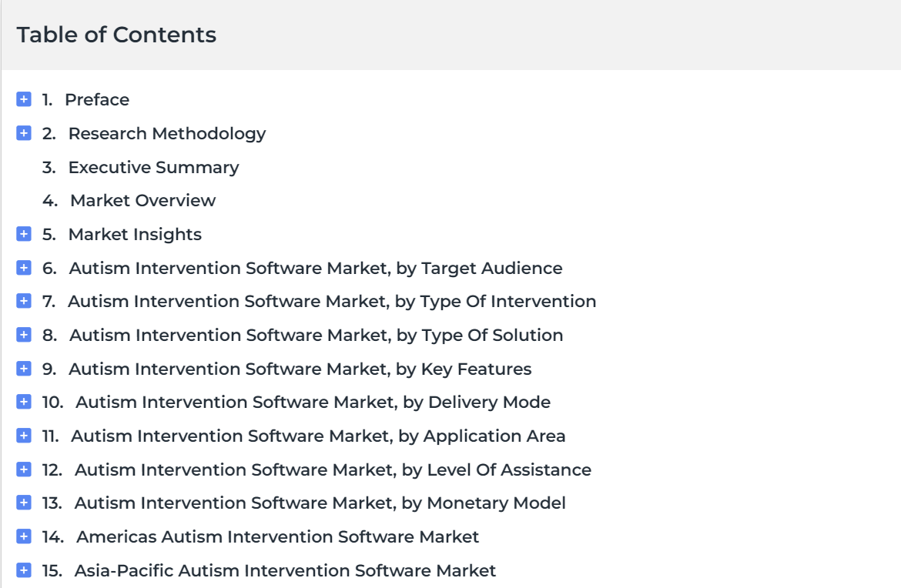The image size is (901, 588).
Task: Expand Delivery Mode section plus icon
Action: (x=24, y=402)
